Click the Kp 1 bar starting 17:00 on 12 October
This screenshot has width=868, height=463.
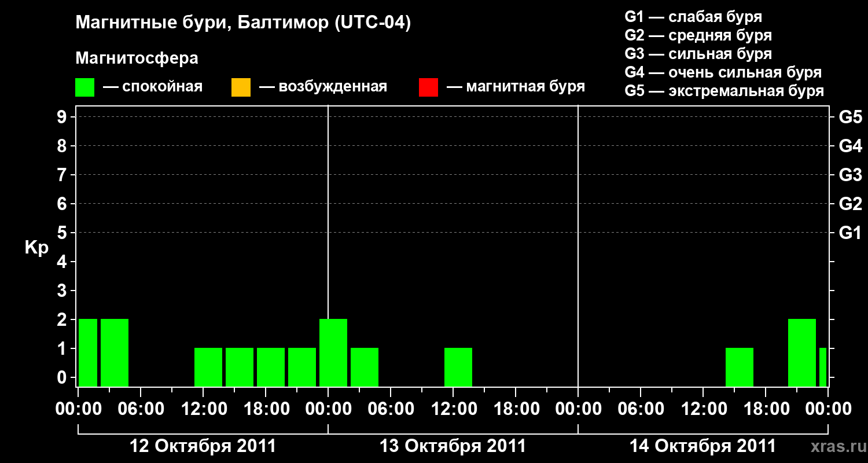coord(271,367)
